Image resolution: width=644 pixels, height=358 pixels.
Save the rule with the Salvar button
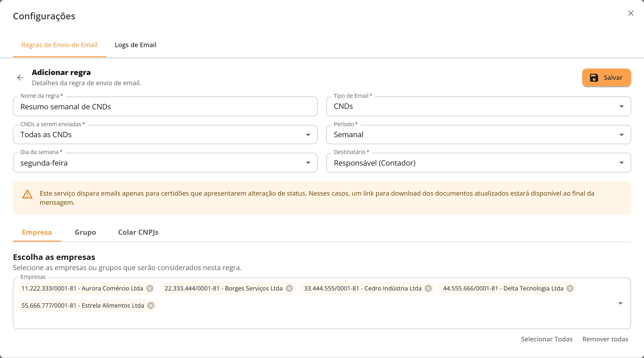click(606, 78)
